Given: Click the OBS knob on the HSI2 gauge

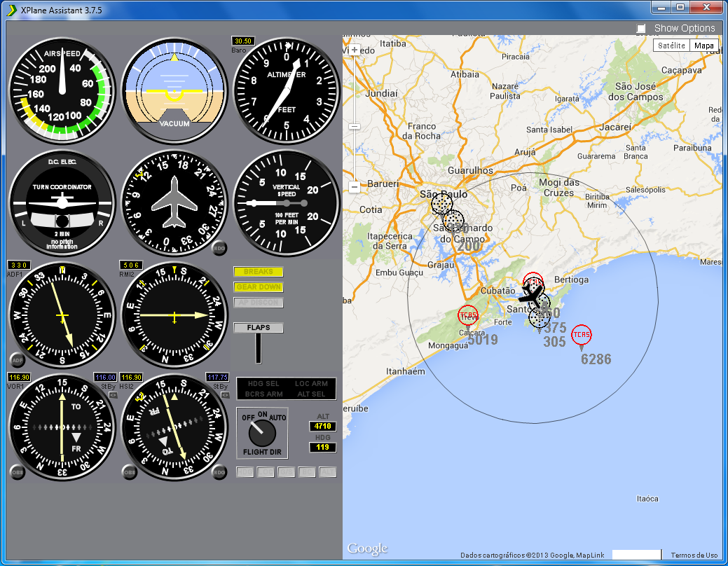Looking at the screenshot, I should [129, 472].
